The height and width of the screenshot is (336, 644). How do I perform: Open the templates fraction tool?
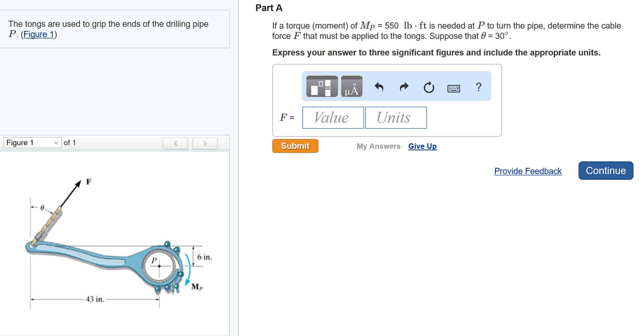(x=322, y=86)
